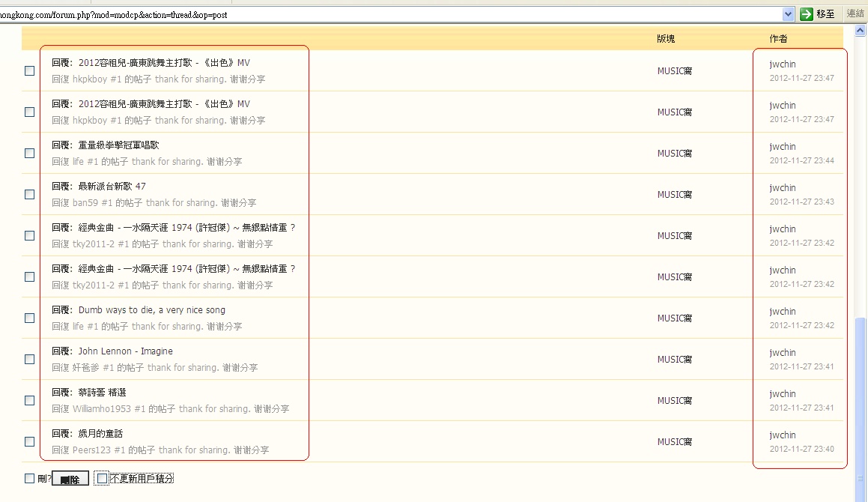Check the John Lennon - Imagine row
The image size is (868, 502).
click(x=30, y=359)
